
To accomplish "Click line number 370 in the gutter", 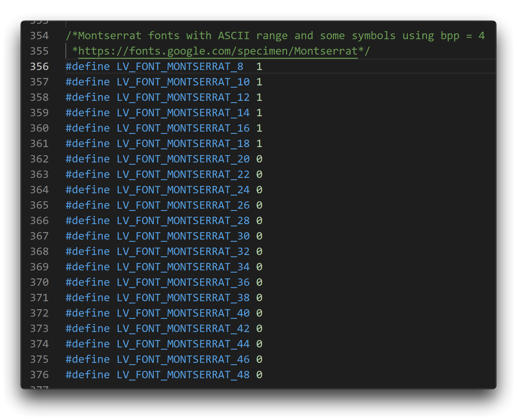I will click(39, 282).
